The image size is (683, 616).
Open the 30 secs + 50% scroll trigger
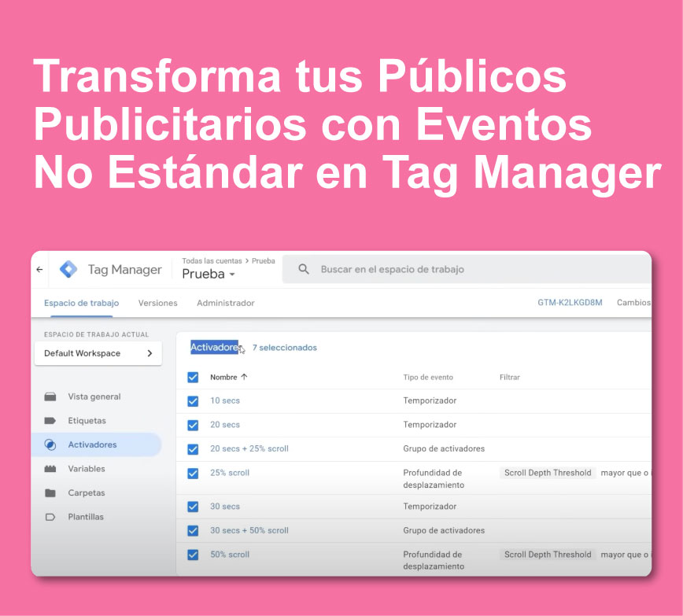[249, 530]
